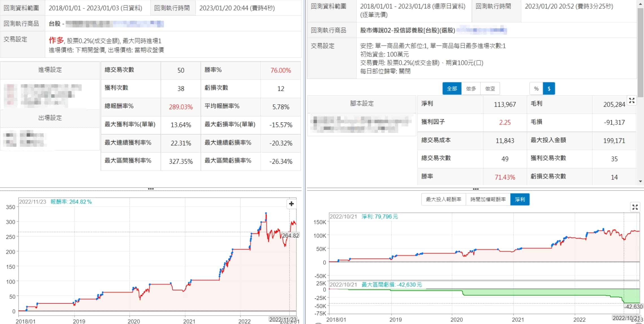Switch stats display to dollar ($) mode
The image size is (644, 324).
click(x=549, y=89)
